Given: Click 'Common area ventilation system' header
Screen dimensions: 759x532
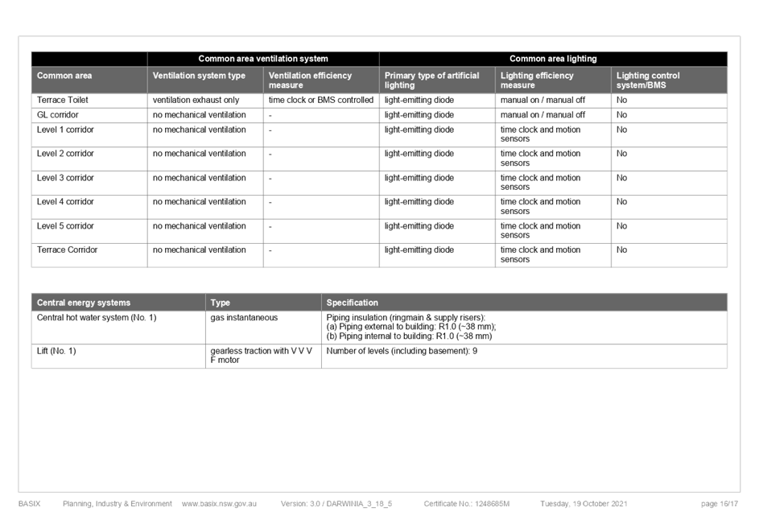Looking at the screenshot, I should [x=263, y=59].
